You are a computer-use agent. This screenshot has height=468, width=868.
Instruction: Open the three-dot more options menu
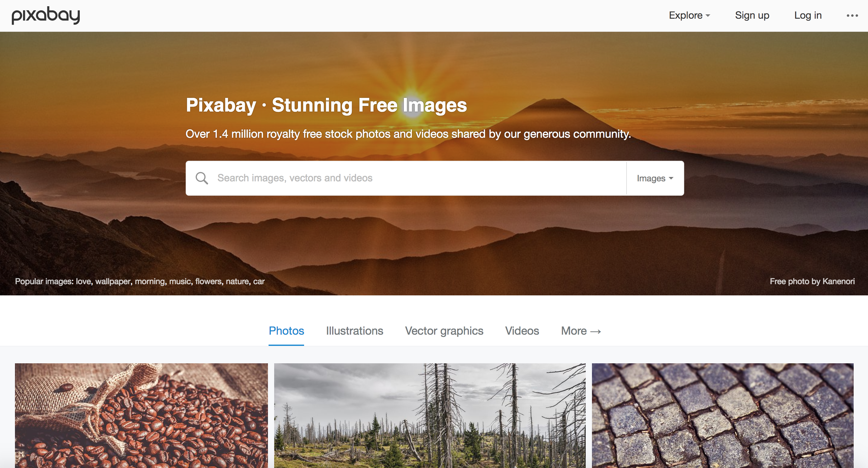click(x=852, y=16)
